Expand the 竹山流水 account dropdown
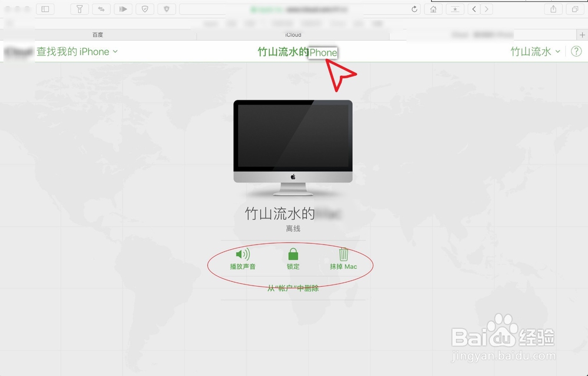Viewport: 588px width, 376px height. point(534,52)
